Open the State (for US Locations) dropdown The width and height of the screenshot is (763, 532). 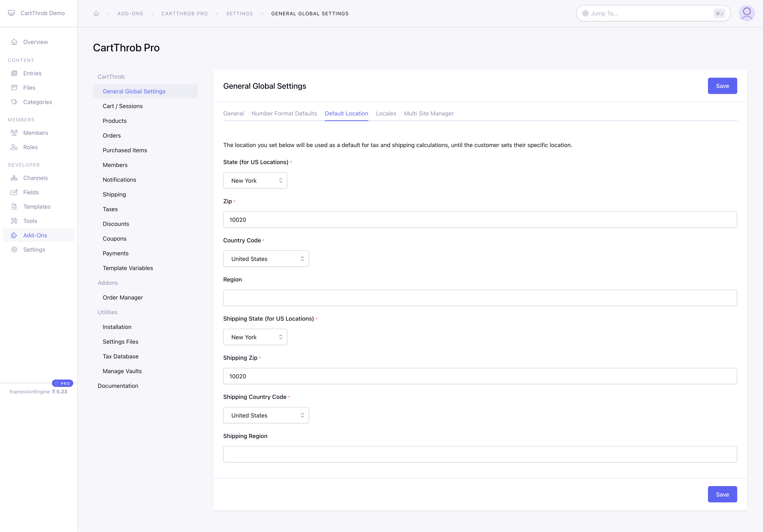click(x=255, y=180)
